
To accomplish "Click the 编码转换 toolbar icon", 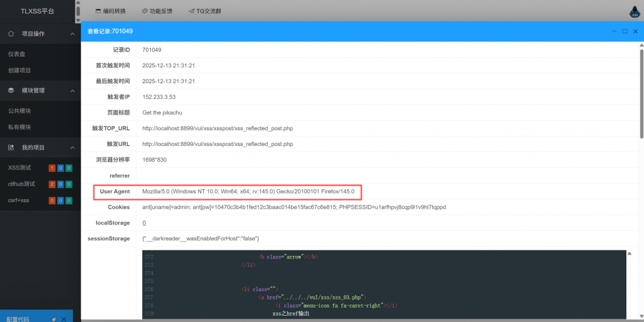I will coord(98,11).
